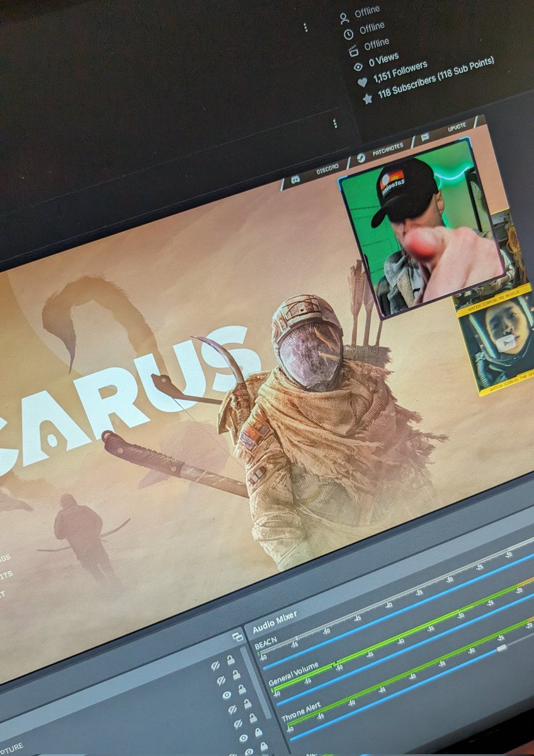Click the Throne Alert source label
The height and width of the screenshot is (756, 534).
tap(301, 711)
